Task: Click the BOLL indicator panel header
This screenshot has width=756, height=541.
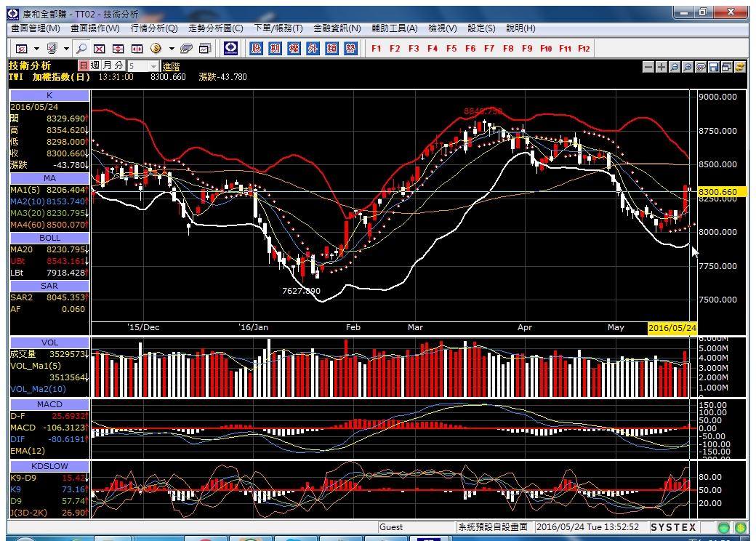Action: tap(49, 239)
